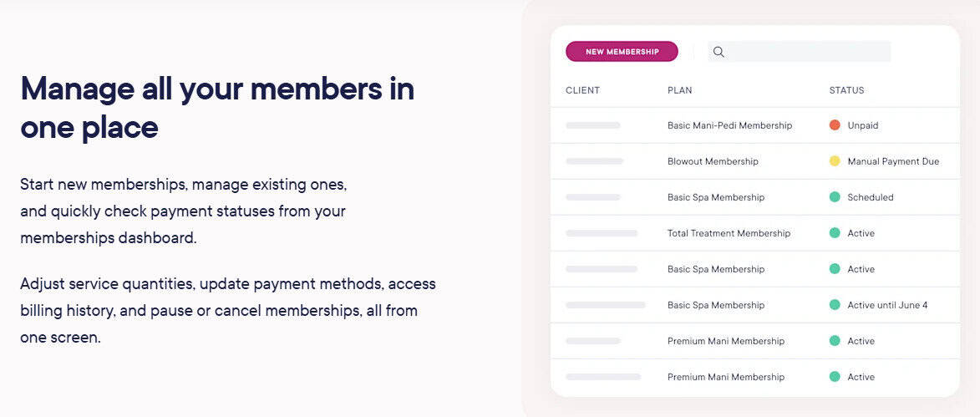The image size is (980, 417).
Task: Click the green Scheduled status dot
Action: (835, 197)
